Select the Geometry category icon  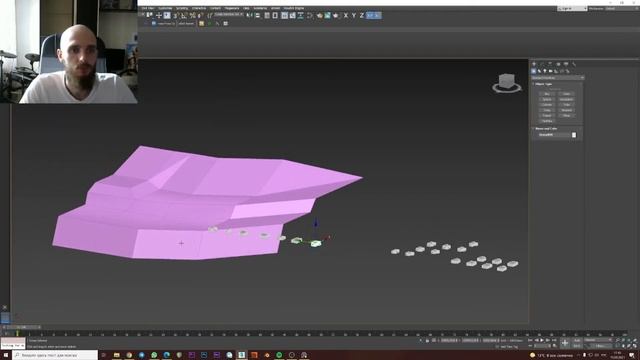coord(533,71)
